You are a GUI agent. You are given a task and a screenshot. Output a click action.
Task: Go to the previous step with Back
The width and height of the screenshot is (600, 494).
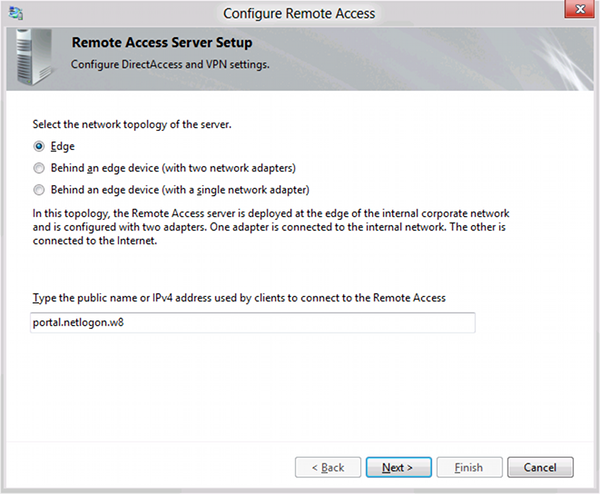coord(328,467)
